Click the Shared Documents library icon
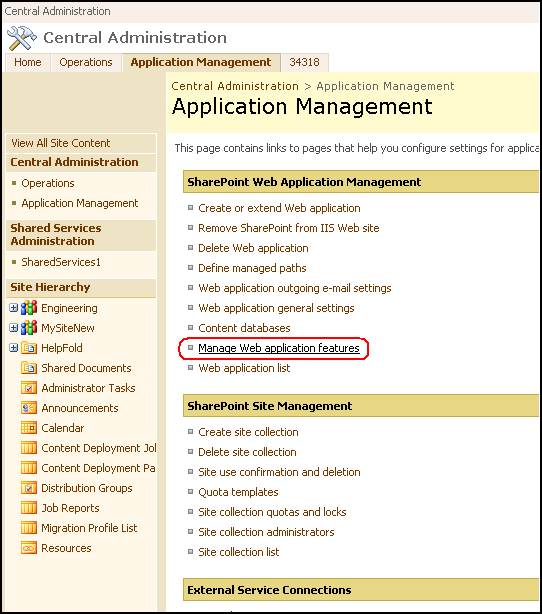 (x=29, y=368)
